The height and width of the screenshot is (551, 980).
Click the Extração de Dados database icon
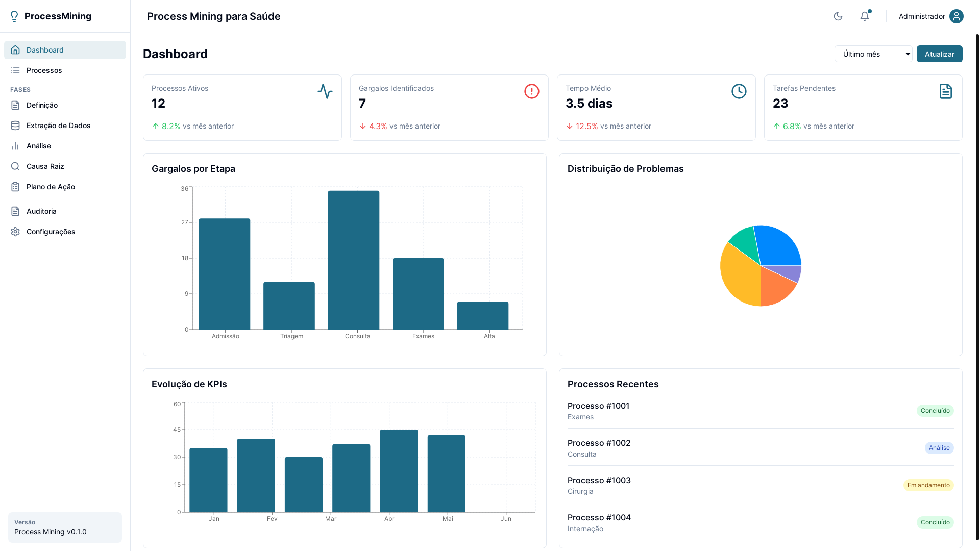pyautogui.click(x=15, y=126)
